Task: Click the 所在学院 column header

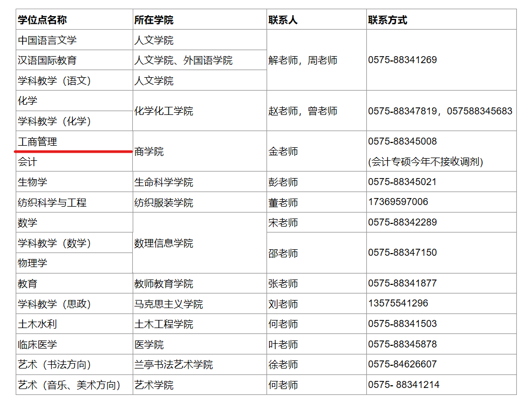Action: click(x=154, y=20)
